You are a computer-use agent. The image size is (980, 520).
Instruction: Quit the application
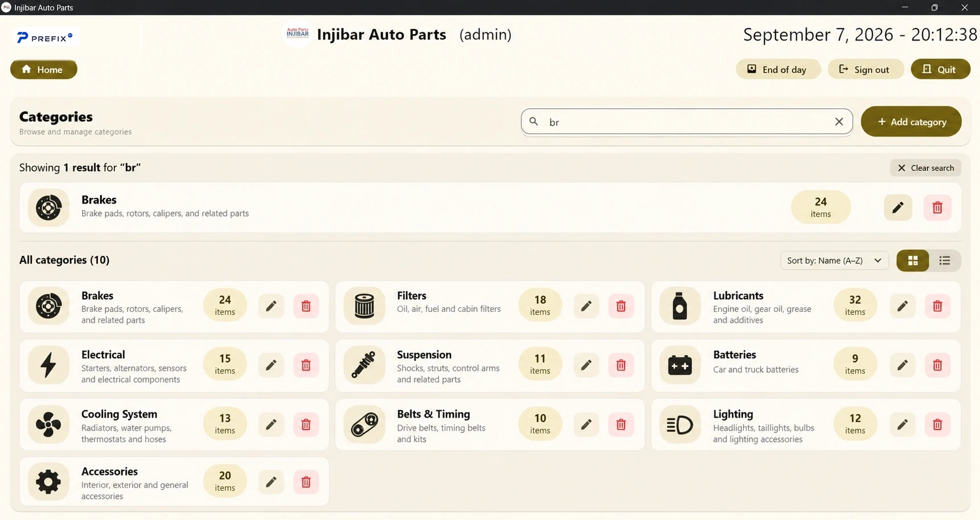940,69
